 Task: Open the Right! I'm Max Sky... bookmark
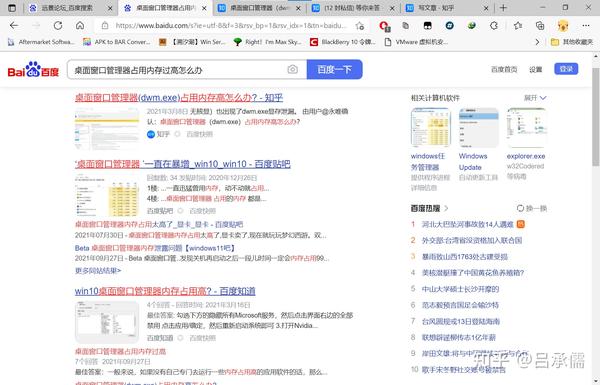[267, 42]
